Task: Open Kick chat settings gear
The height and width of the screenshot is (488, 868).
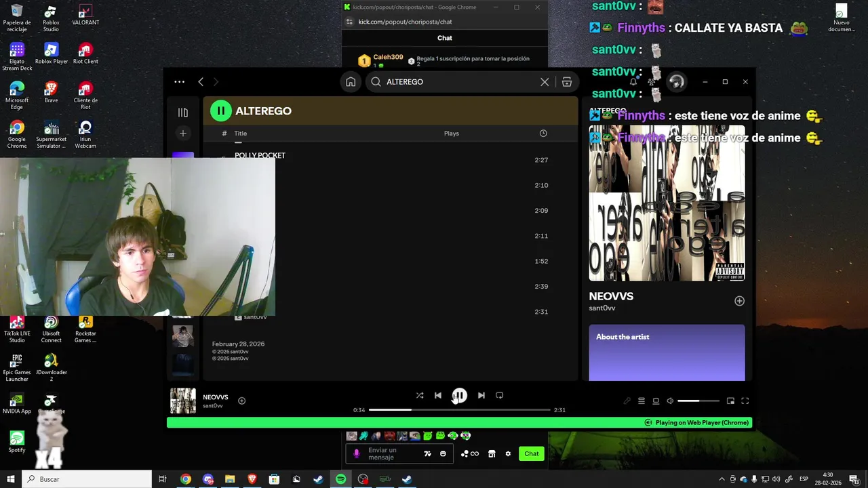Action: point(508,454)
